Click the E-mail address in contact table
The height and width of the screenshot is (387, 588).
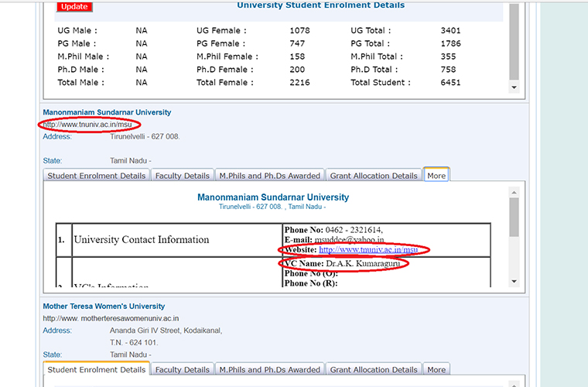pos(349,240)
